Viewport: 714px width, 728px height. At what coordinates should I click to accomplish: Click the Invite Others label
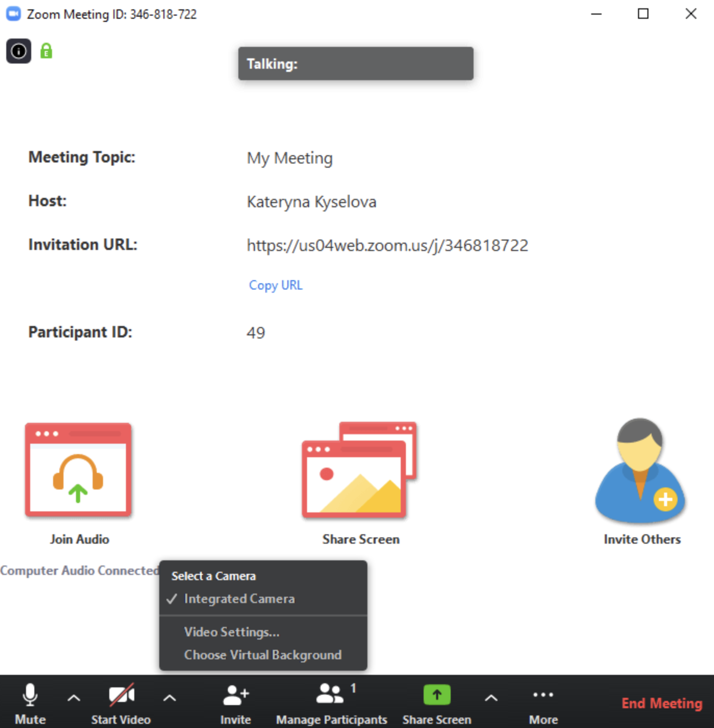click(642, 539)
